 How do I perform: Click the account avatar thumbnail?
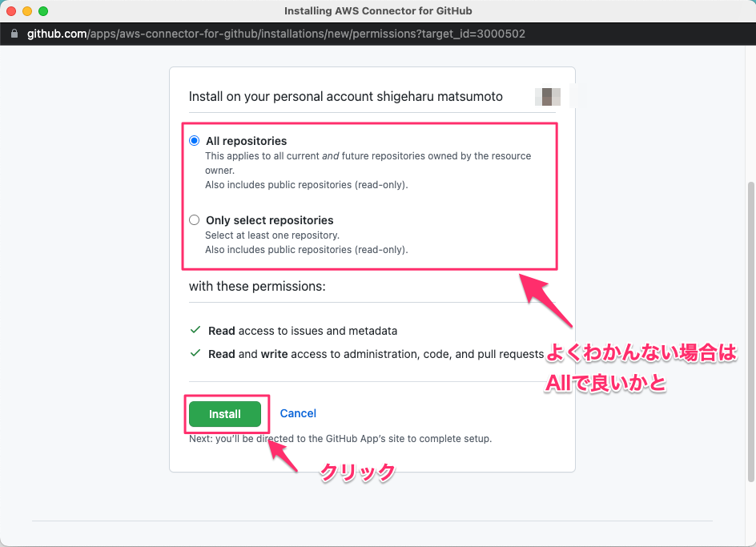(548, 97)
